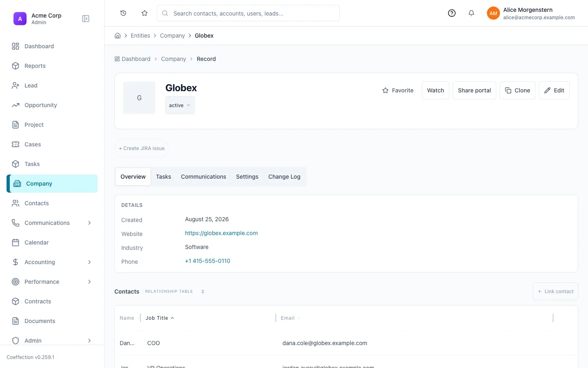The width and height of the screenshot is (588, 368).
Task: Click the G company avatar thumbnail
Action: tap(139, 98)
